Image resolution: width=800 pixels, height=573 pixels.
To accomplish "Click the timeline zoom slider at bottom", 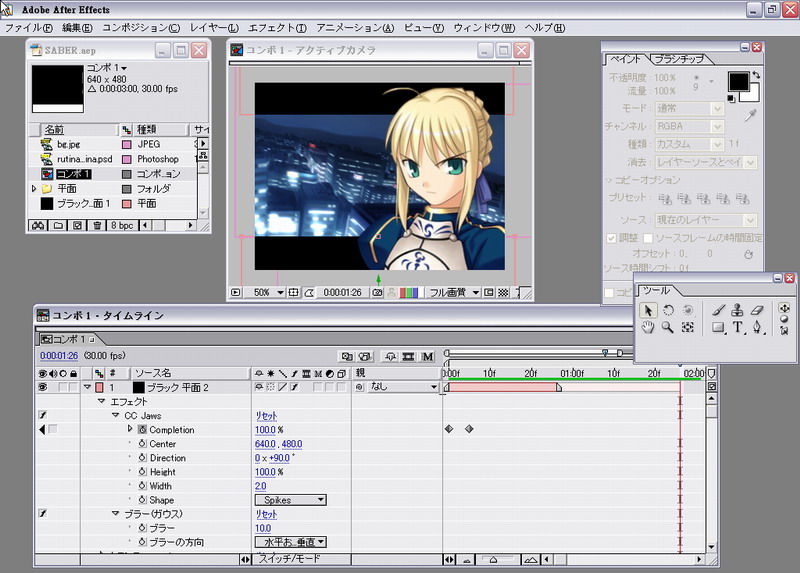I will click(493, 560).
